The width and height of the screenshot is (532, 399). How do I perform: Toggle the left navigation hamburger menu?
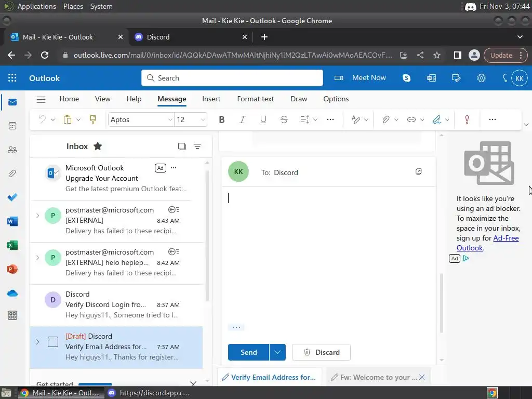(x=41, y=99)
